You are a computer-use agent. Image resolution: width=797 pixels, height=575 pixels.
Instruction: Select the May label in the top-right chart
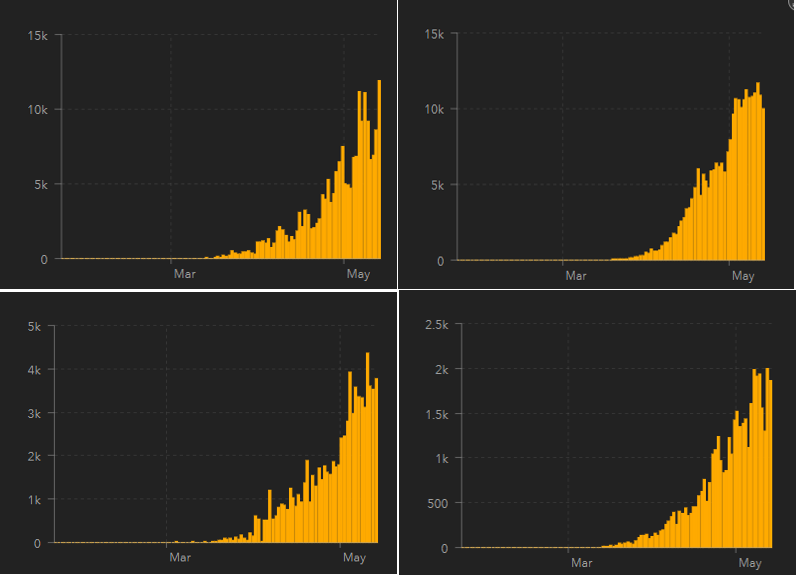tap(742, 275)
